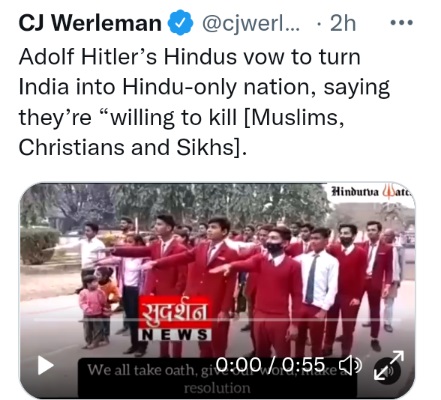
Task: Click the tweet body text to open thread
Action: [204, 102]
